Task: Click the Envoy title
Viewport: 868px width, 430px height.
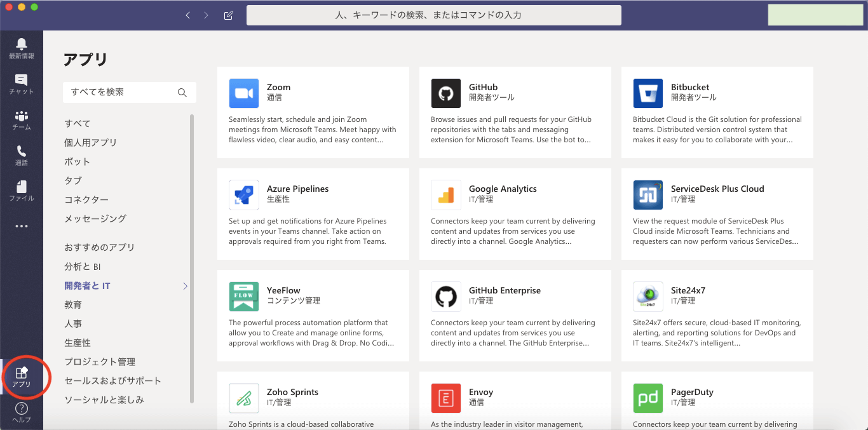Action: click(481, 393)
